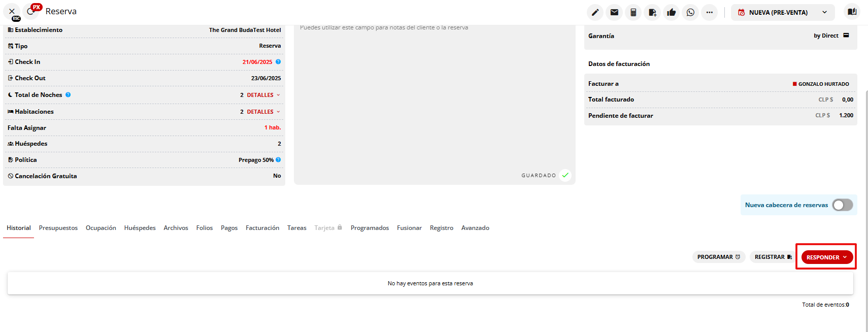
Task: Open the Avanzado tab
Action: pos(475,228)
